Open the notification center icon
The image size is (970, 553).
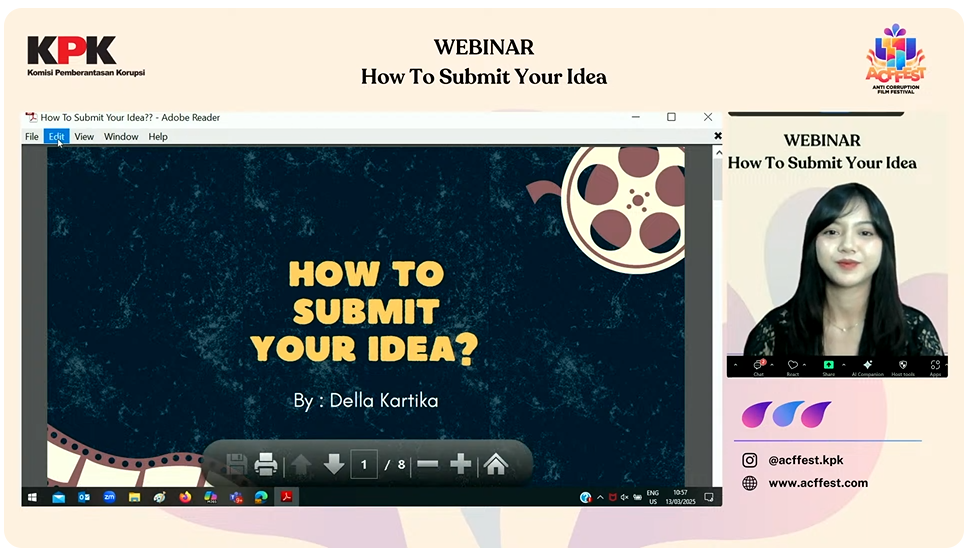[x=709, y=497]
